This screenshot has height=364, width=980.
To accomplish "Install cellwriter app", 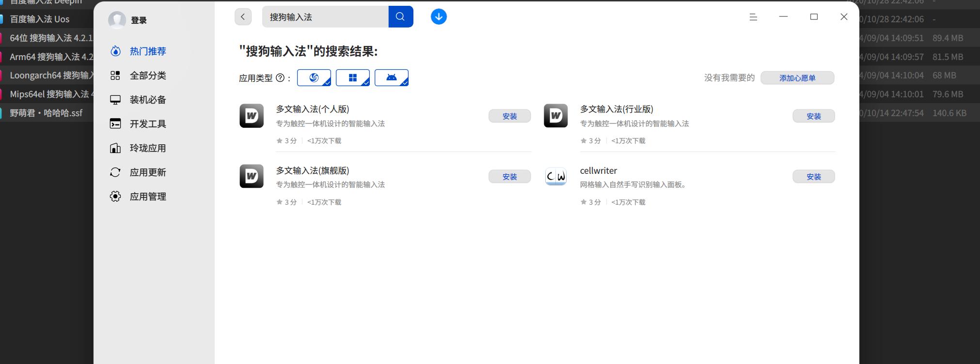I will [x=814, y=177].
